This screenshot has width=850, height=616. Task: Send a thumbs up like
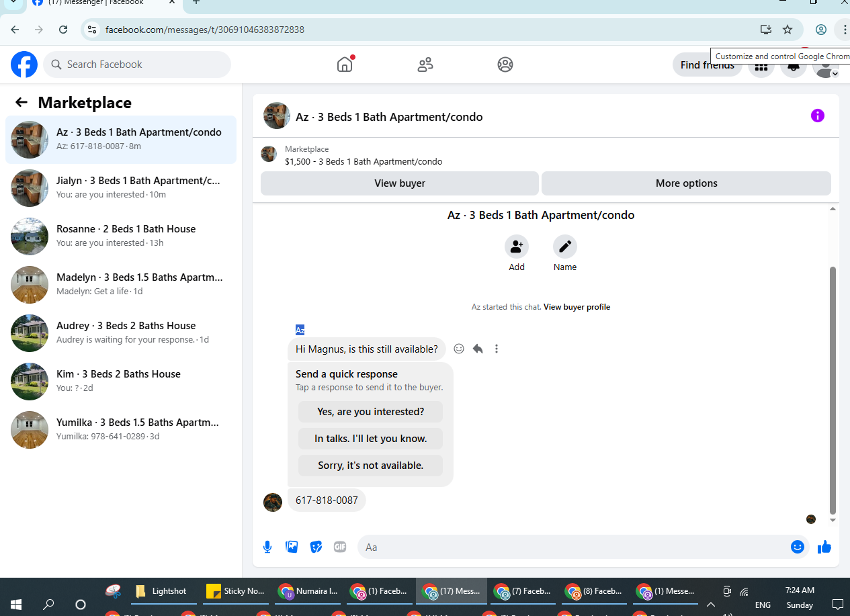824,547
